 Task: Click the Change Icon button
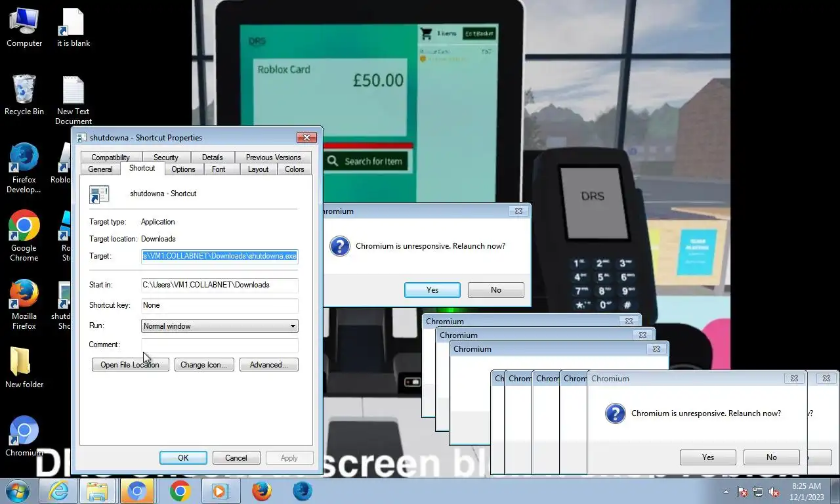pos(203,365)
